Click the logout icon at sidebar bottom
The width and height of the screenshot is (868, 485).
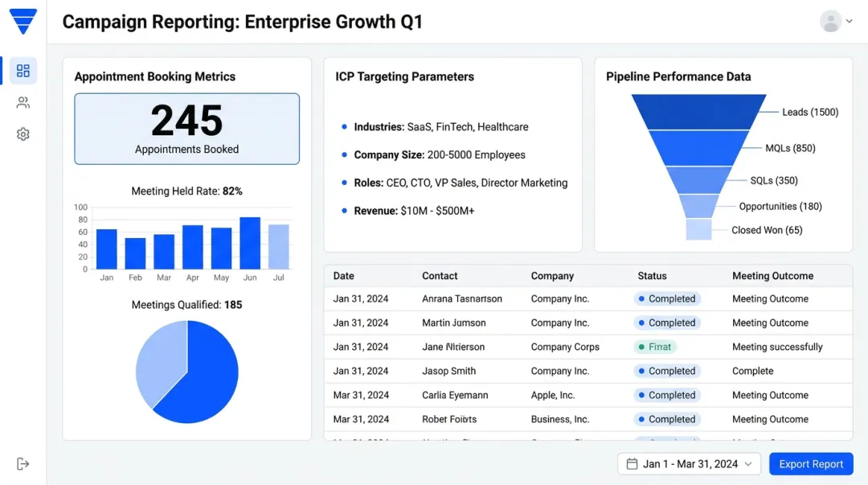click(23, 464)
